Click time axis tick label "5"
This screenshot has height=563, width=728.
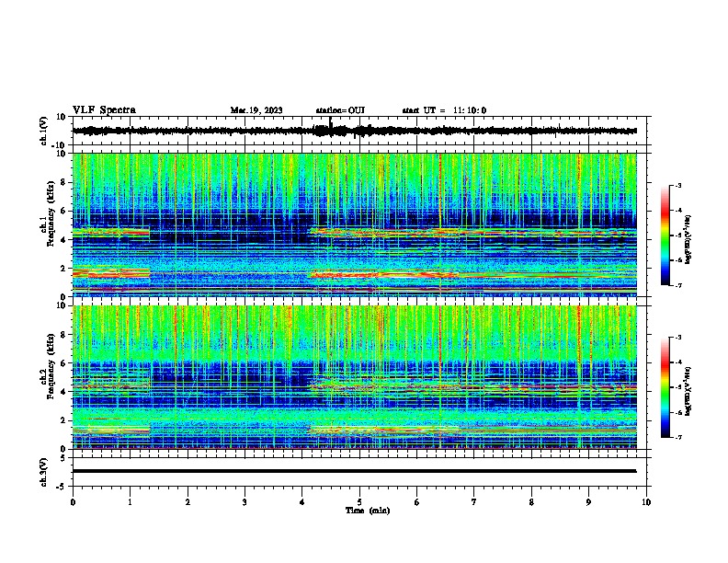(359, 502)
